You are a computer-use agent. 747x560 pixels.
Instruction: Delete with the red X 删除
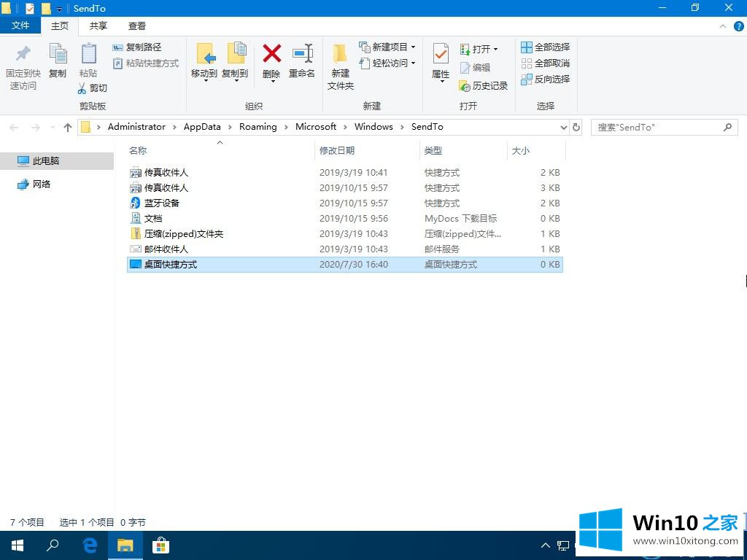[271, 63]
